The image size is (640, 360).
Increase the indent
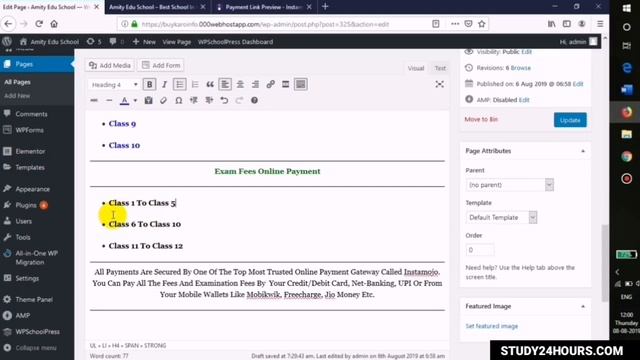(209, 100)
